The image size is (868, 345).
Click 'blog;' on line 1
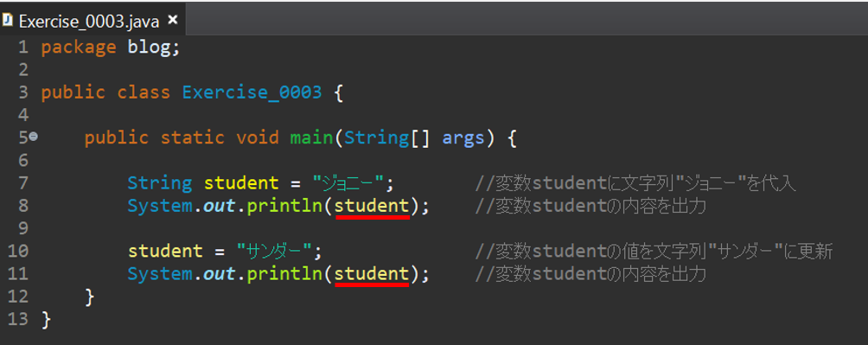tap(154, 48)
